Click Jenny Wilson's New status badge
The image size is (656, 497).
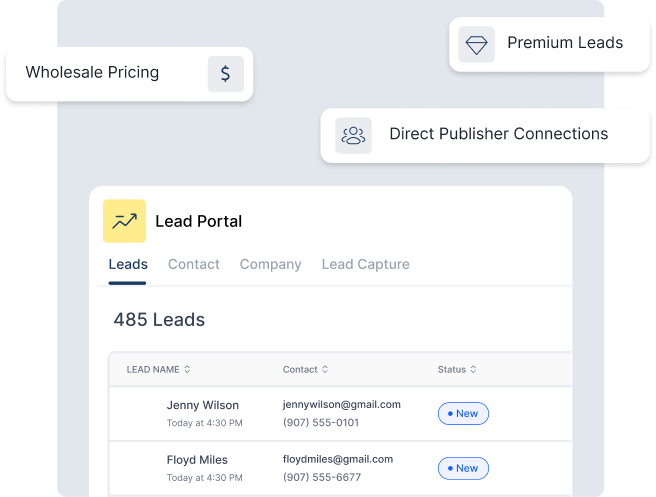463,413
